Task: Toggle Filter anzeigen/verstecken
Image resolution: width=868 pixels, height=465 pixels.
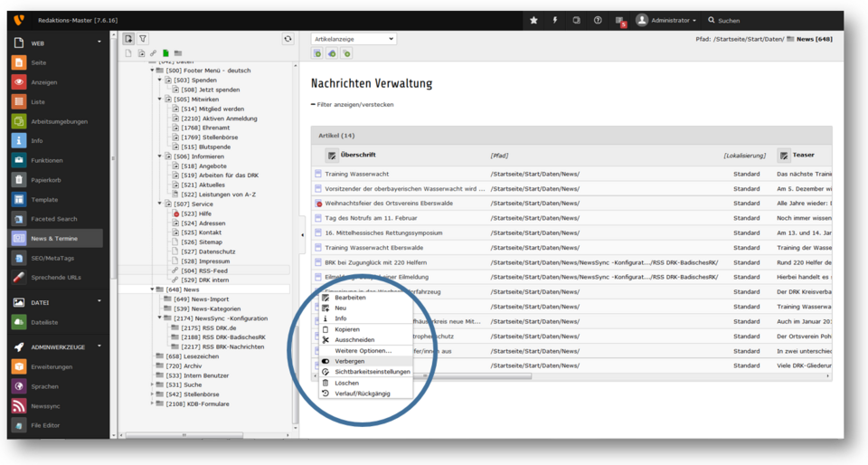Action: [353, 105]
